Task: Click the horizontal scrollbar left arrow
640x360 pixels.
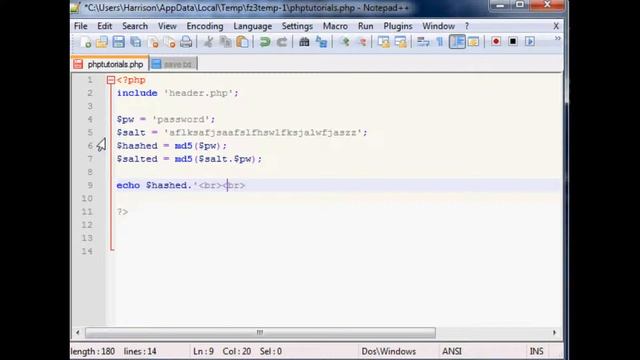Action: (78, 333)
